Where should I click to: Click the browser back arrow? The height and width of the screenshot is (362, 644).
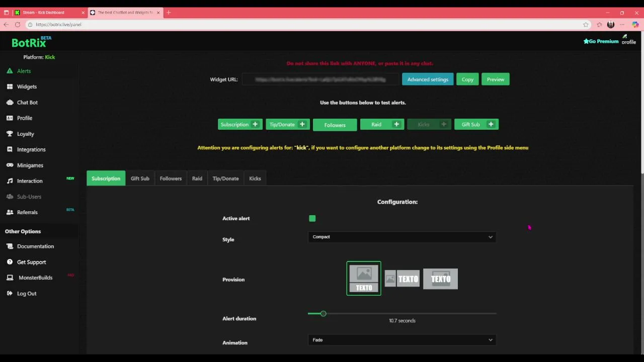[6, 25]
